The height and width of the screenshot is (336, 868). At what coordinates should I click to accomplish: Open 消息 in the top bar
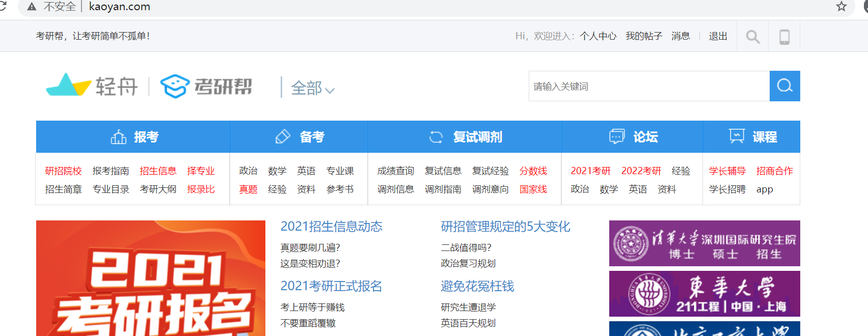681,36
